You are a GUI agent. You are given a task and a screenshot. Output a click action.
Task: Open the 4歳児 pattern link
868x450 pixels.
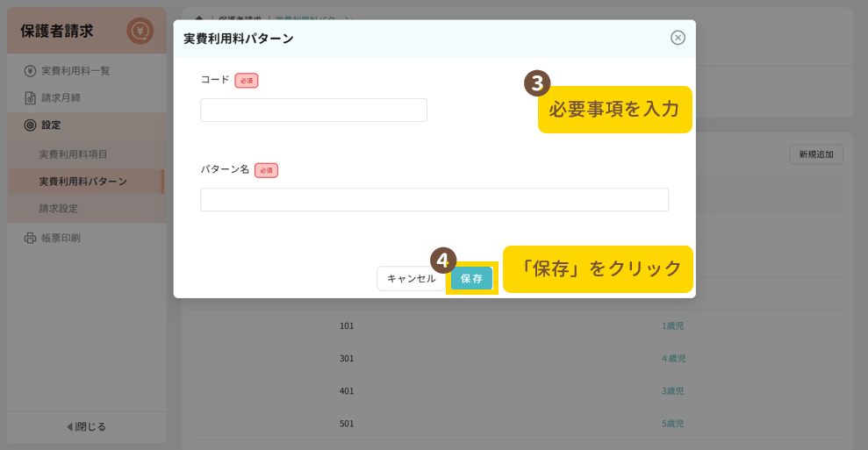coord(673,359)
